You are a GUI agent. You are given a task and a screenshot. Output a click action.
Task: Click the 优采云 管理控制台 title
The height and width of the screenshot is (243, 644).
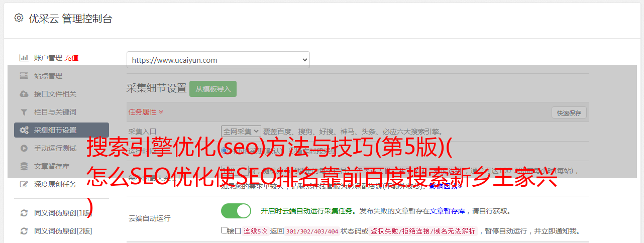(x=70, y=19)
